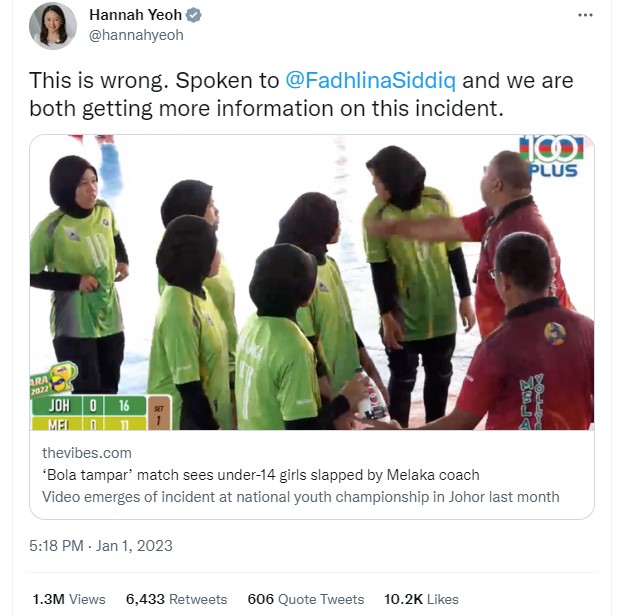Open the @FadhlinaSiddiq mention
This screenshot has width=619, height=616.
click(x=370, y=80)
